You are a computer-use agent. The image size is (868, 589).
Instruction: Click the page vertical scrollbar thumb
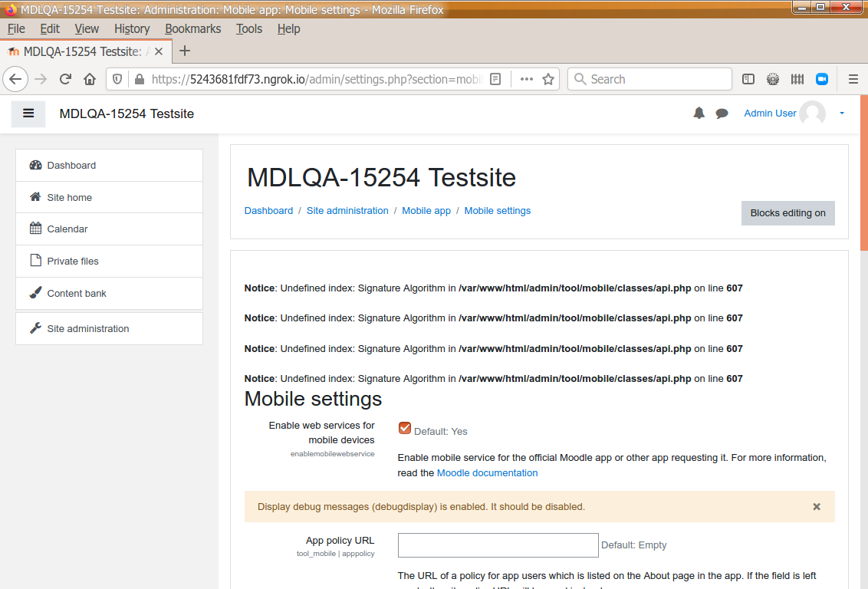point(863,173)
